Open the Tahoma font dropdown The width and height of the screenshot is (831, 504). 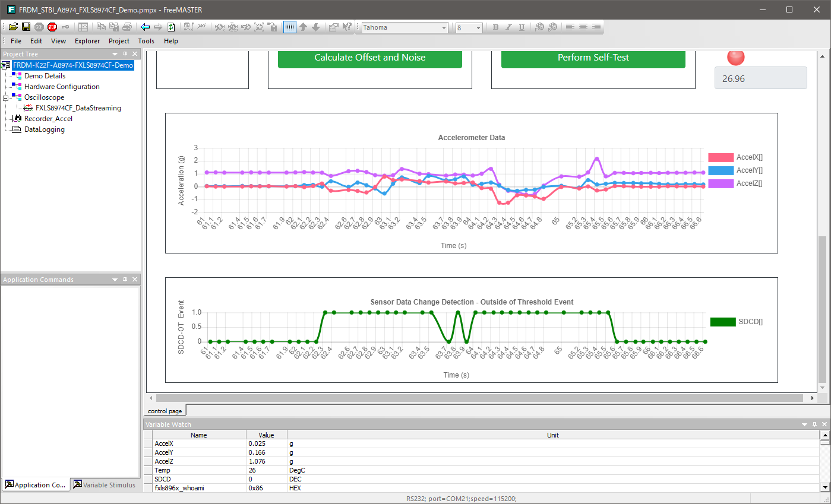tap(444, 28)
